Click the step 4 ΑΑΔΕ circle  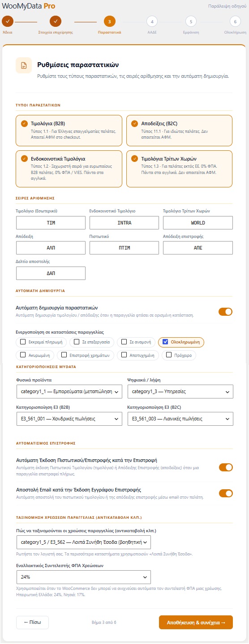[152, 21]
